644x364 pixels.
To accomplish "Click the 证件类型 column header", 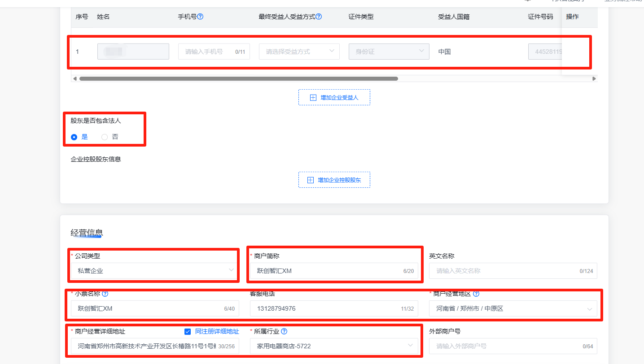I will [361, 17].
